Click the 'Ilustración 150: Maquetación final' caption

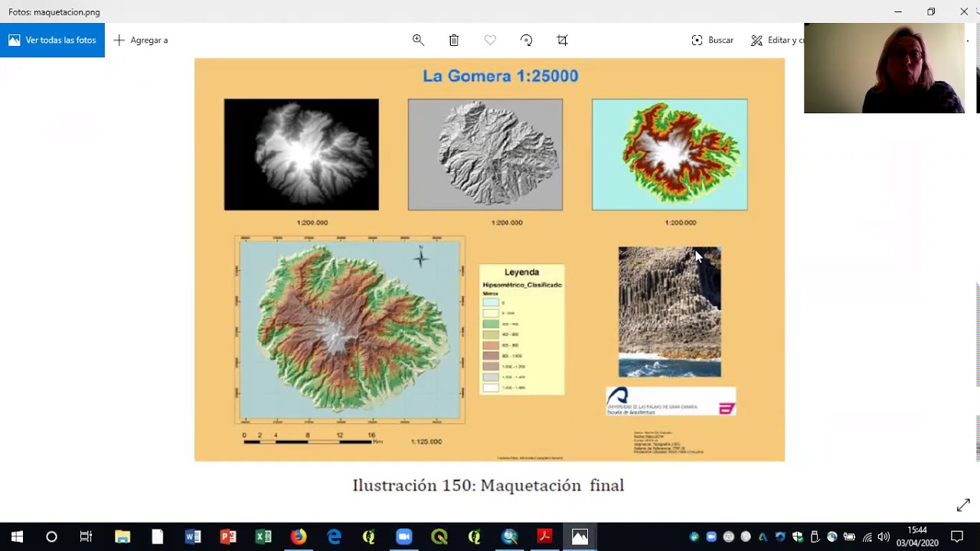tap(488, 485)
